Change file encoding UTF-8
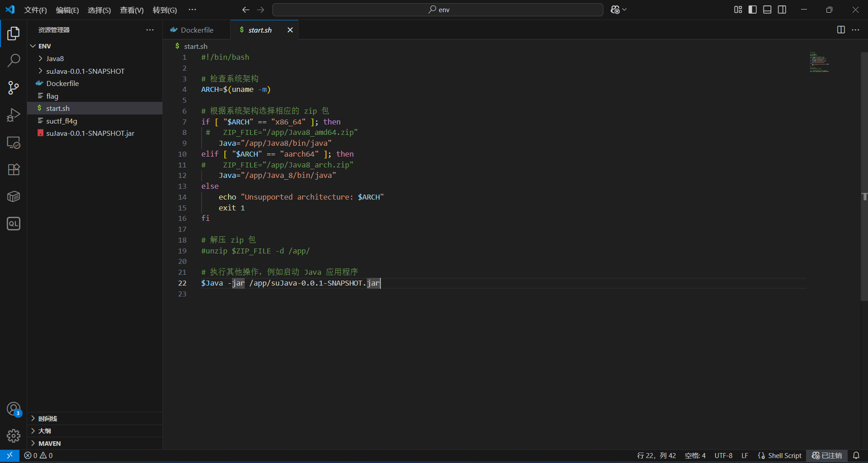868x463 pixels. (x=723, y=455)
